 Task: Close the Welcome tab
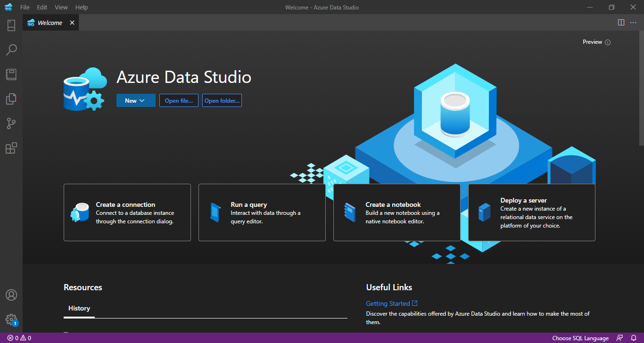point(72,23)
